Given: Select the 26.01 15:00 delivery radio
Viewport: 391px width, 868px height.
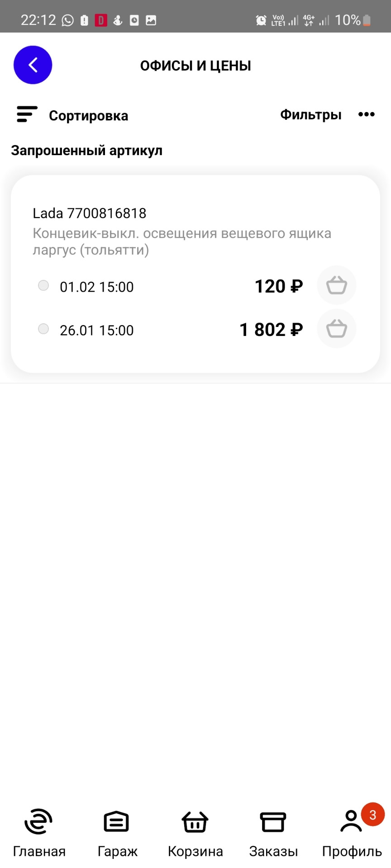Looking at the screenshot, I should pyautogui.click(x=43, y=329).
